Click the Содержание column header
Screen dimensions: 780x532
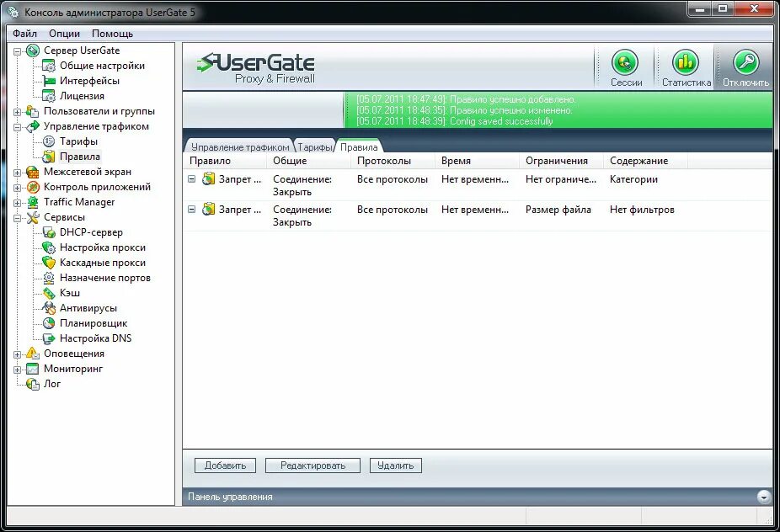(x=646, y=161)
